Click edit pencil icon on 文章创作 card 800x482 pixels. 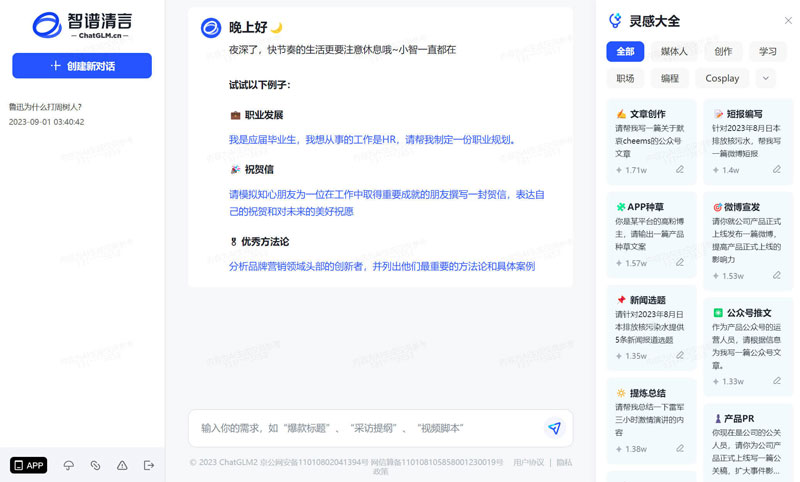click(x=680, y=170)
